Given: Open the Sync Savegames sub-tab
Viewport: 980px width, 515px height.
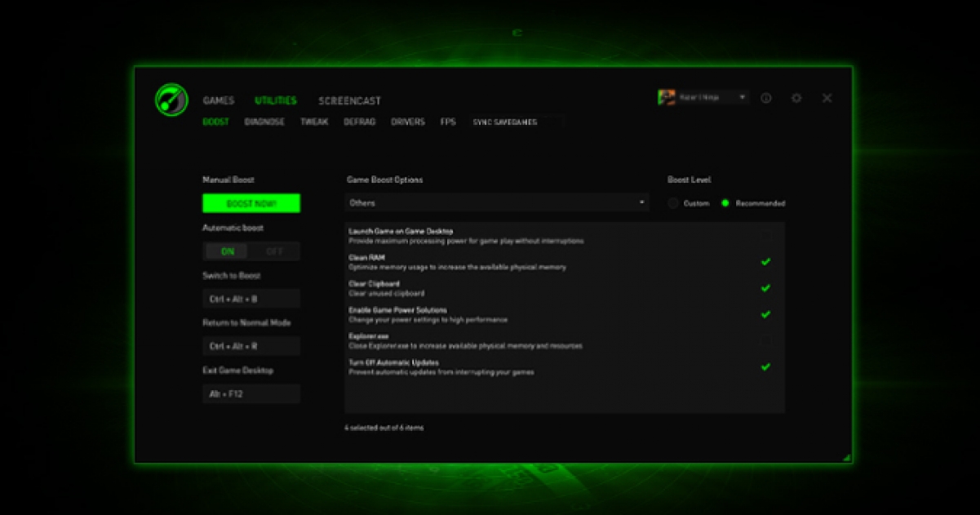Looking at the screenshot, I should [504, 122].
